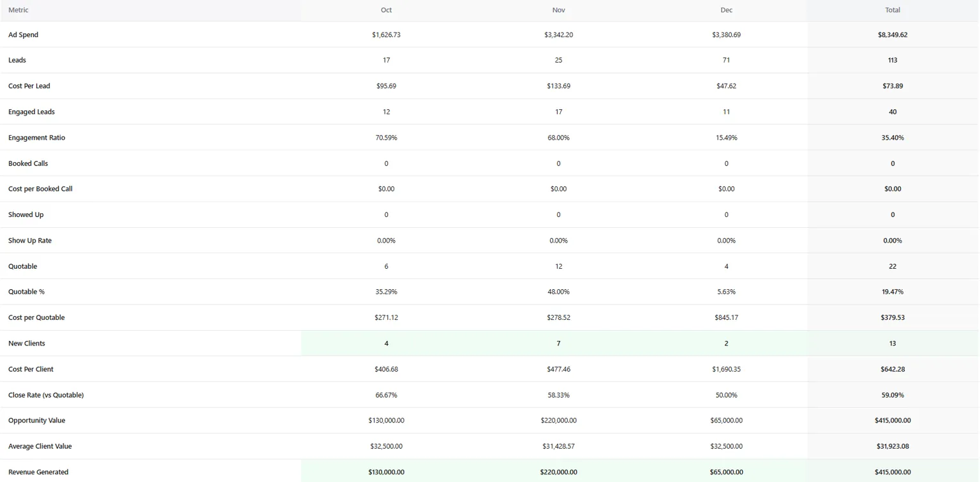Click total quotable value 22
Screen dimensions: 980x482
893,266
